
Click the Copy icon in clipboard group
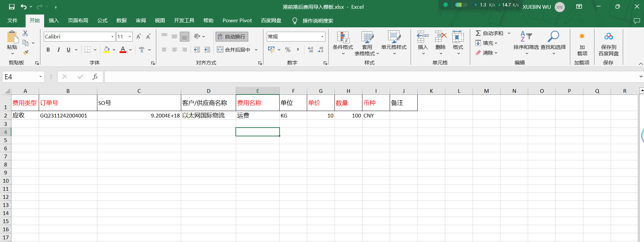(x=25, y=43)
